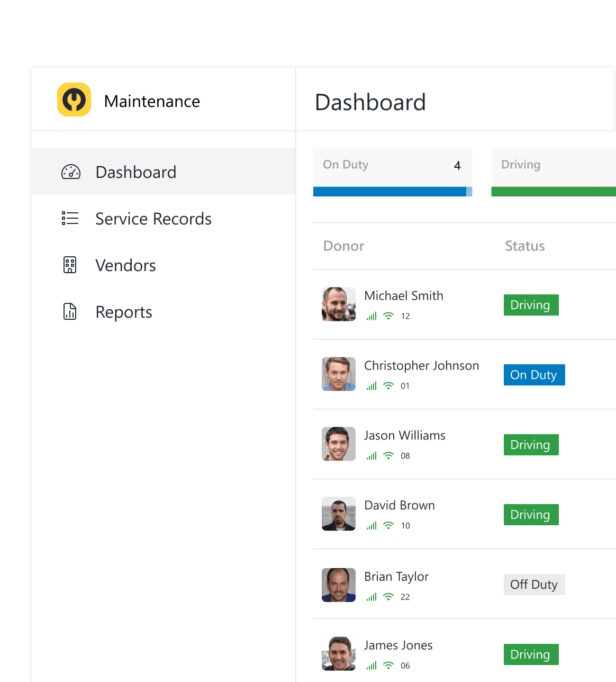
Task: Click Brian Taylor's signal bars icon
Action: pos(371,596)
